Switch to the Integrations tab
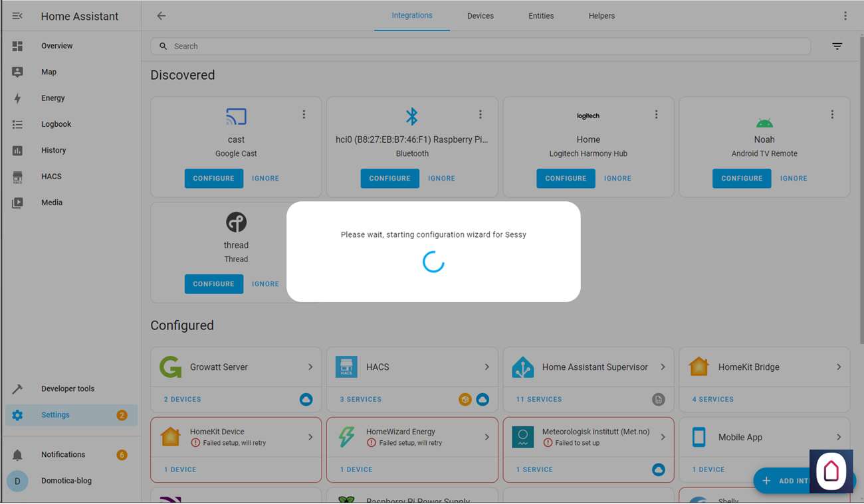This screenshot has width=864, height=504. click(412, 16)
